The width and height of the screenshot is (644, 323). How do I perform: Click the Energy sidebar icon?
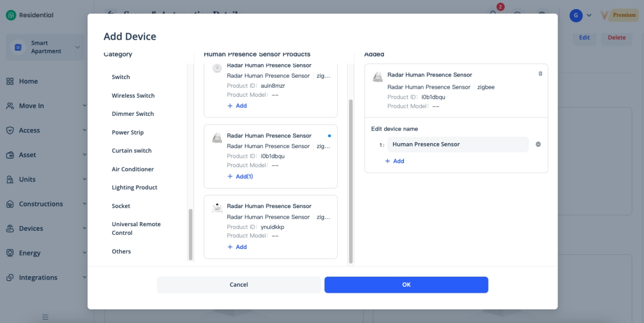pyautogui.click(x=10, y=253)
